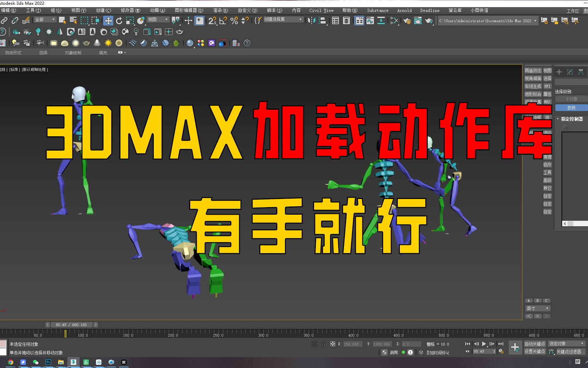Click the Play Animation button
The width and height of the screenshot is (588, 368).
tap(484, 344)
